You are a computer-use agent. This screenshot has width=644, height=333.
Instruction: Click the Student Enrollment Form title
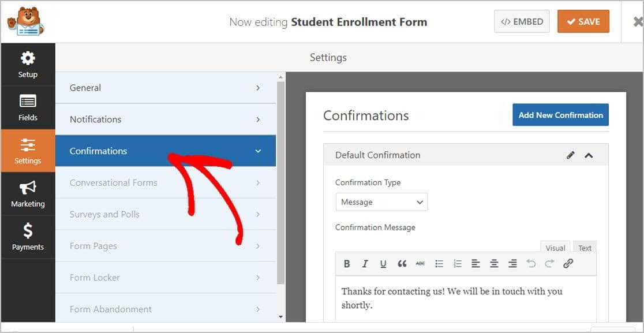pyautogui.click(x=359, y=22)
